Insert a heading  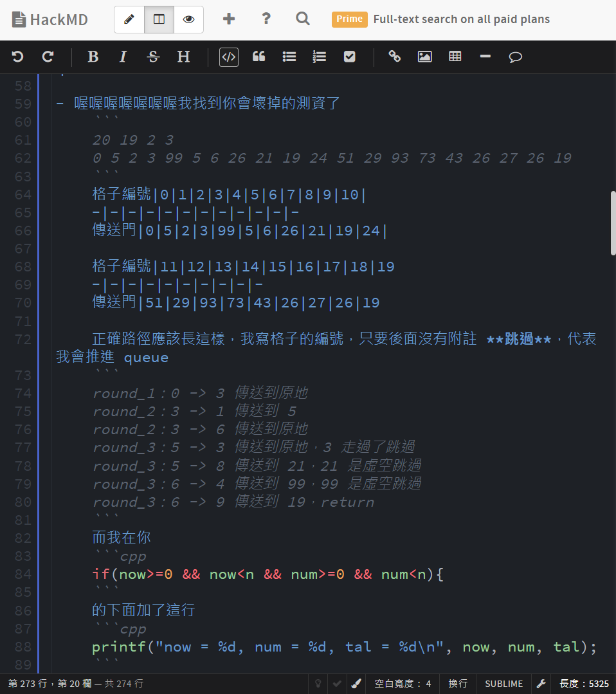point(183,57)
